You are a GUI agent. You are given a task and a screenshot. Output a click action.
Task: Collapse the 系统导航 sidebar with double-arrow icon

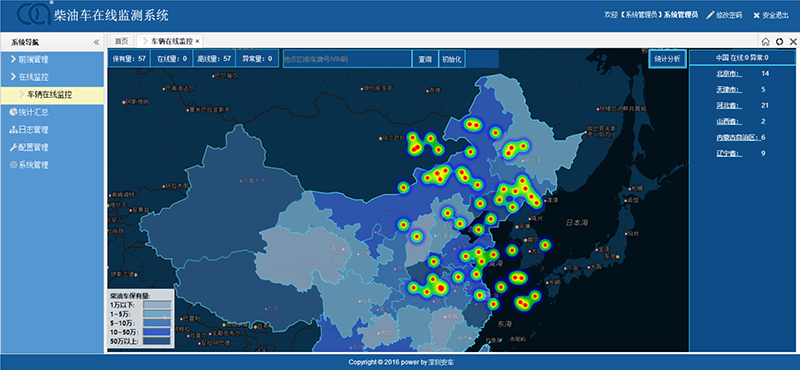[x=96, y=42]
